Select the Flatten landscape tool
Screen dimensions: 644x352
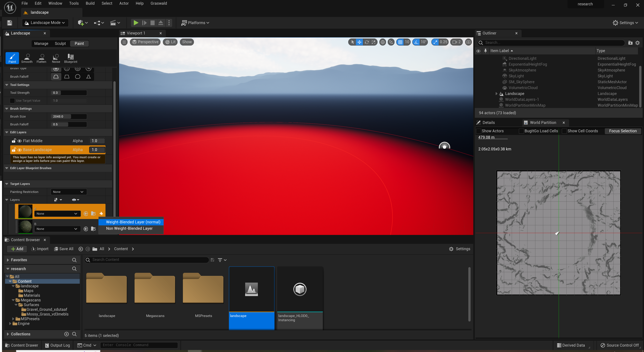[x=41, y=58]
